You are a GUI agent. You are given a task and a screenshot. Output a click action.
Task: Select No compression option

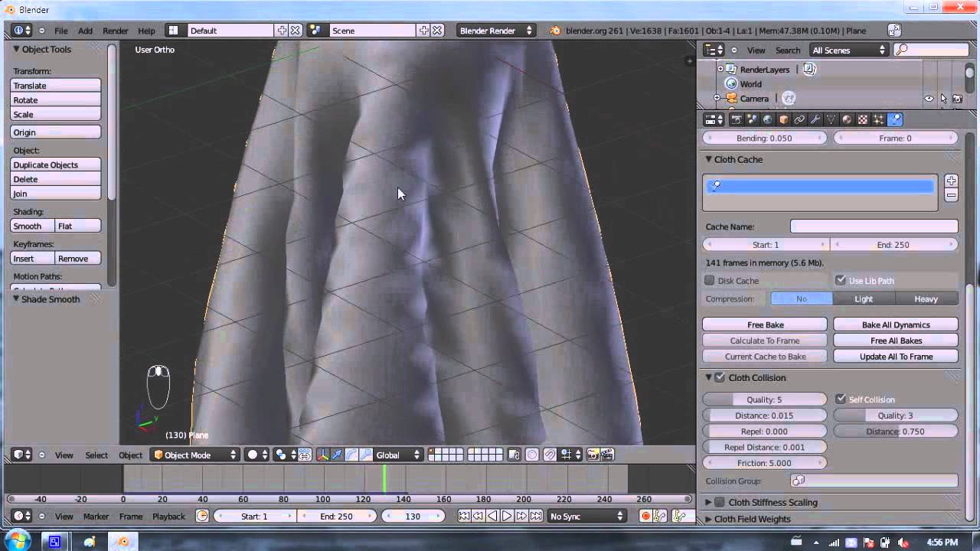point(802,299)
